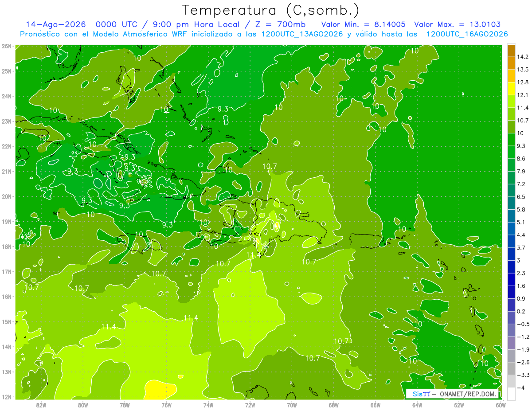Image resolution: width=532 pixels, height=411 pixels.
Task: Click the "-0.5" color bar label
Action: click(523, 324)
